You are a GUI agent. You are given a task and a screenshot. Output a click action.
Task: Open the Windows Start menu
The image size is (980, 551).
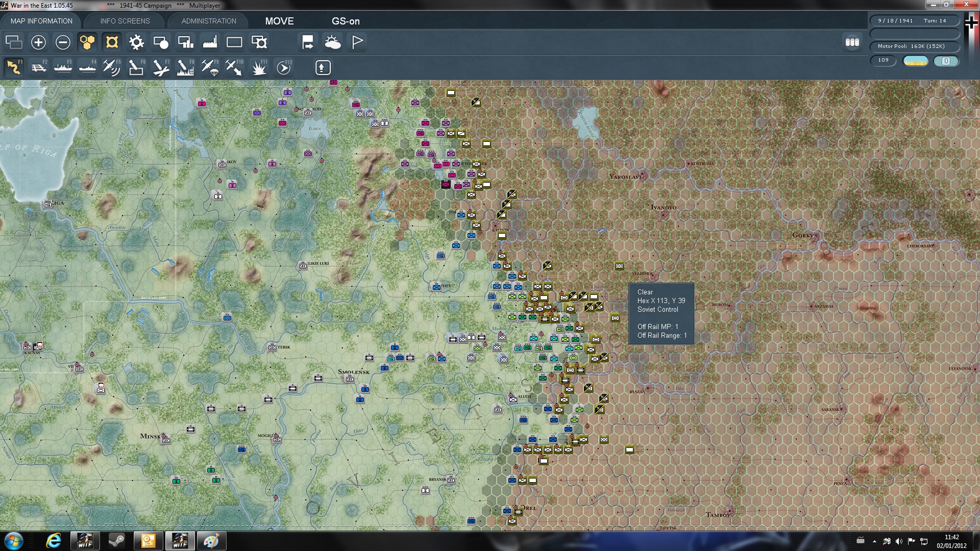coord(14,541)
